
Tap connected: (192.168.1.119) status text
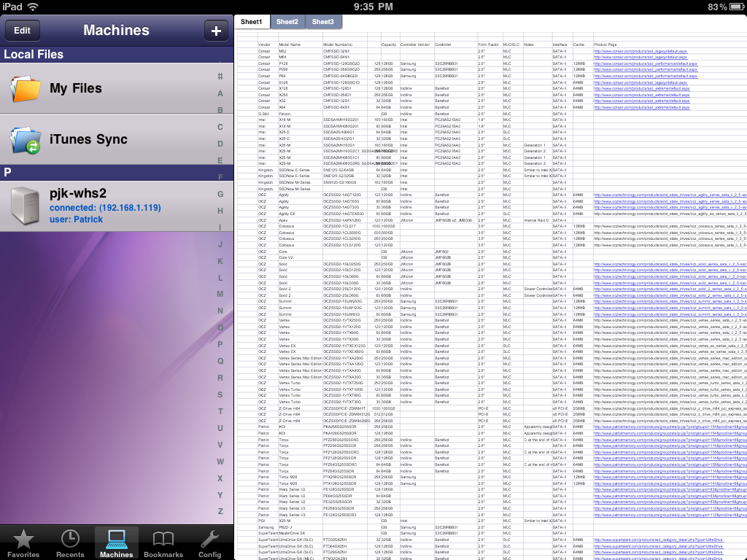105,208
